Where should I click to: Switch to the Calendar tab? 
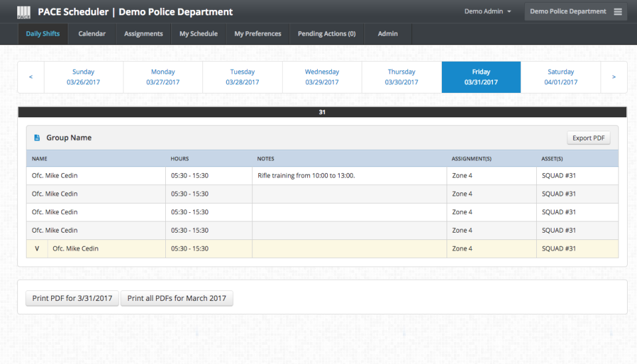pos(92,34)
